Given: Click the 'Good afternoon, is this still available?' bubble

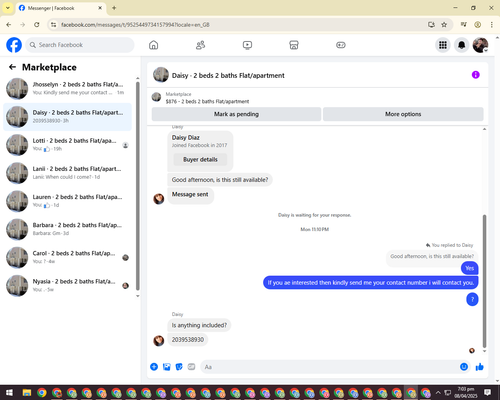Looking at the screenshot, I should pos(220,180).
